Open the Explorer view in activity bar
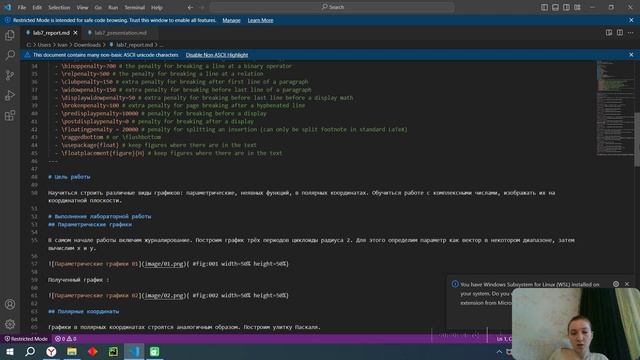The image size is (640, 360). click(10, 36)
